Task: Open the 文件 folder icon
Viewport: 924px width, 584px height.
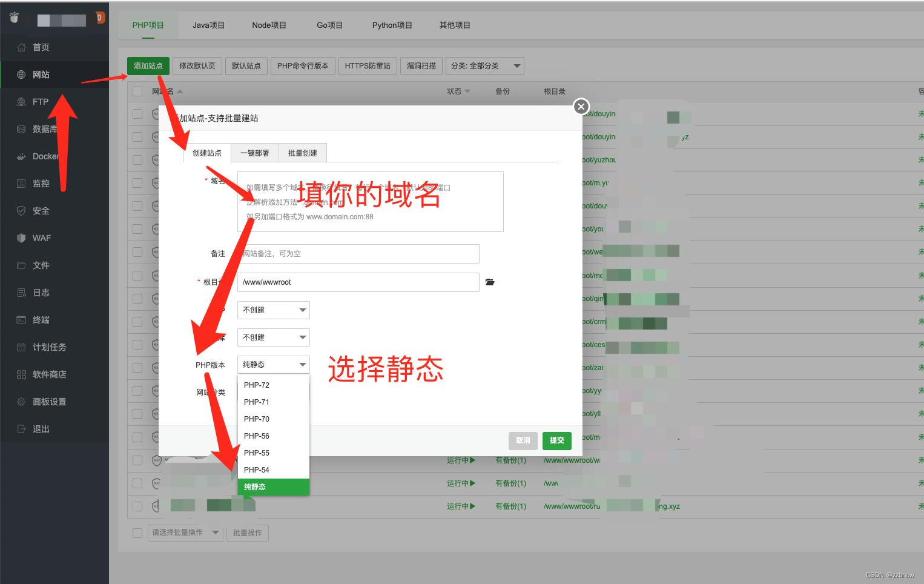Action: pos(21,265)
